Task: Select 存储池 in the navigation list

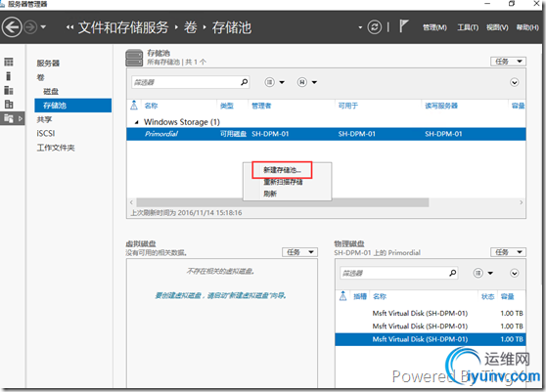Action: (x=73, y=105)
